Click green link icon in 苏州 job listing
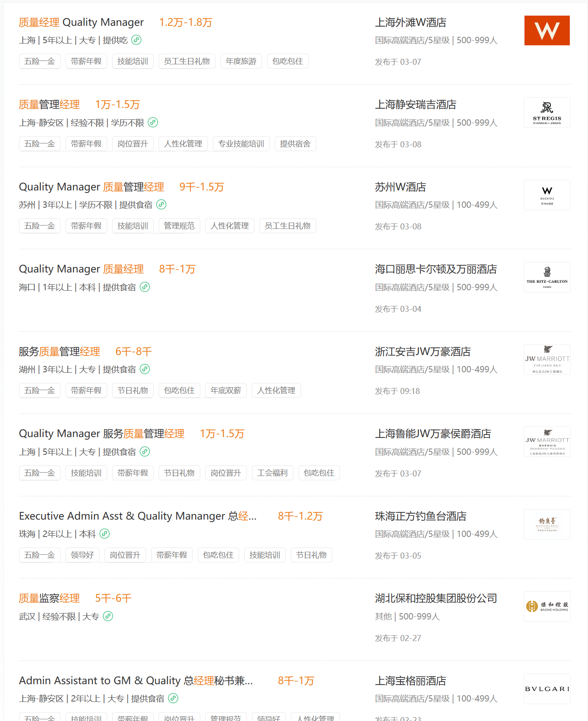This screenshot has width=588, height=721. click(161, 204)
